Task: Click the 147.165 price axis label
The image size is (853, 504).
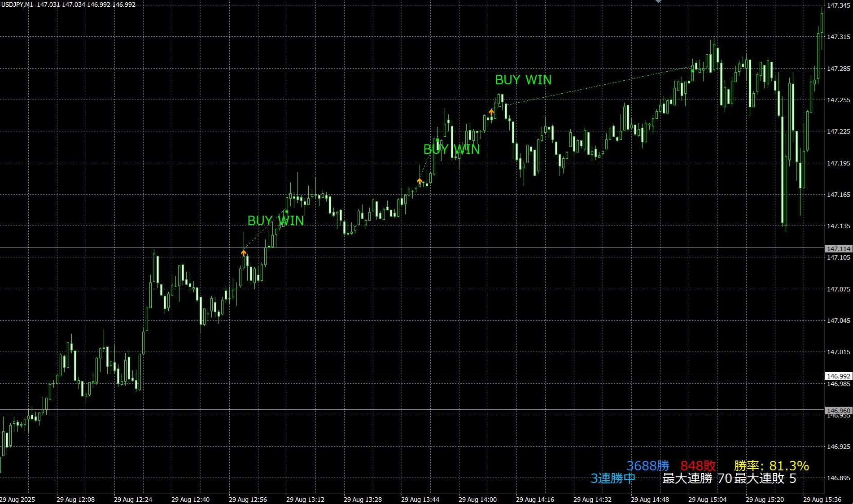Action: pos(839,195)
